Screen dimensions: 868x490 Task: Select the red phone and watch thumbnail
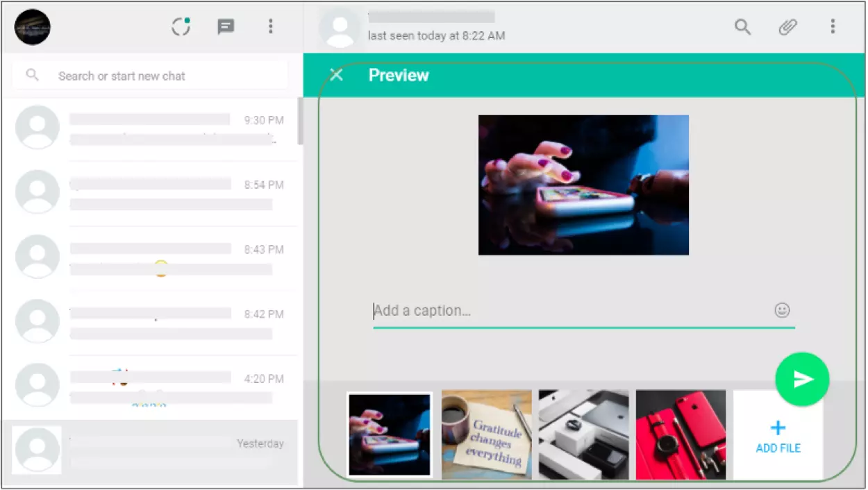681,434
